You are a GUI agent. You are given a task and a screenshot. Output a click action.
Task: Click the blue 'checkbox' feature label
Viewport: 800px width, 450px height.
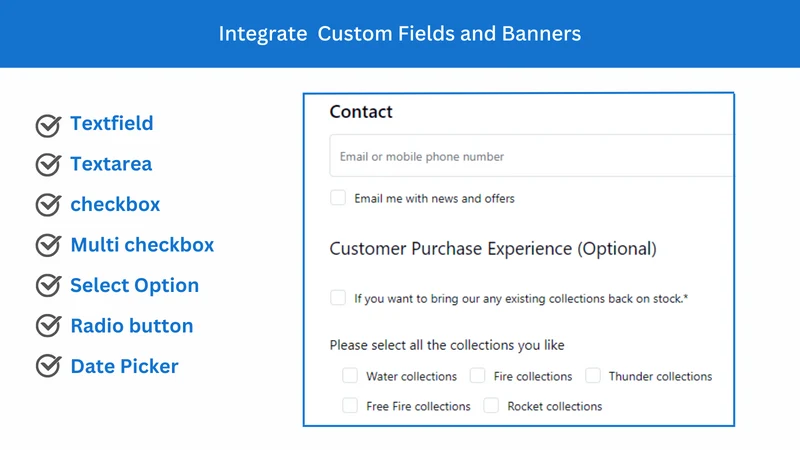pos(115,205)
